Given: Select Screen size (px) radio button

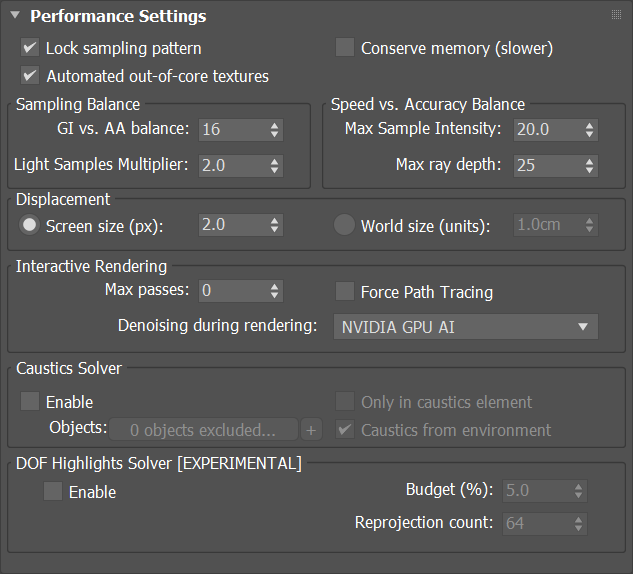Looking at the screenshot, I should tap(29, 225).
